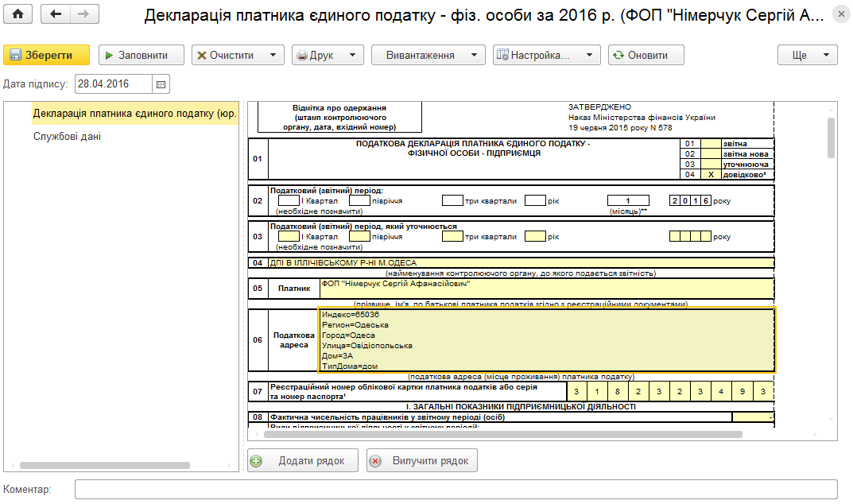Image resolution: width=853 pixels, height=504 pixels.
Task: Toggle declaration type 04 довідково
Action: click(x=711, y=175)
